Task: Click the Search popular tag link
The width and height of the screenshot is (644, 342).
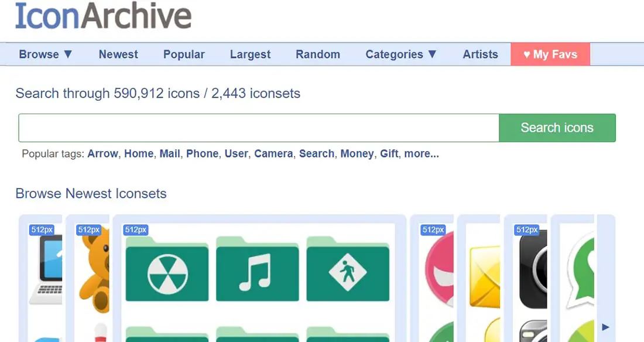Action: point(317,154)
